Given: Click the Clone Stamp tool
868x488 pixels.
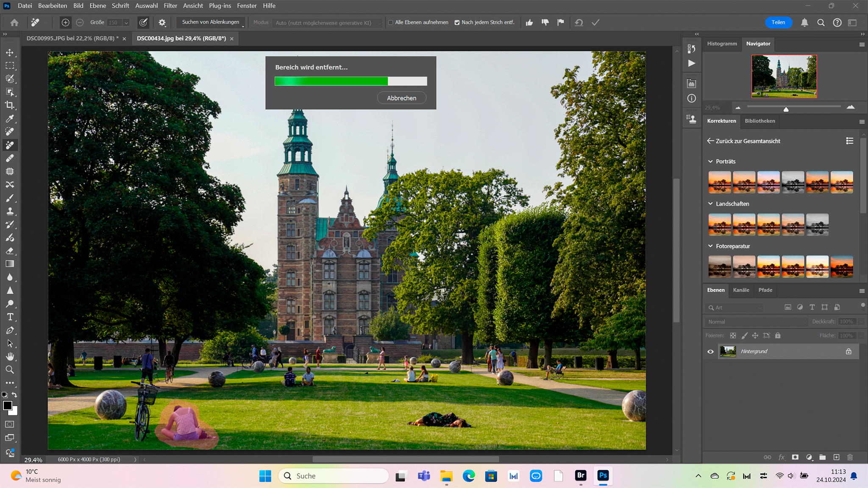Looking at the screenshot, I should point(10,211).
